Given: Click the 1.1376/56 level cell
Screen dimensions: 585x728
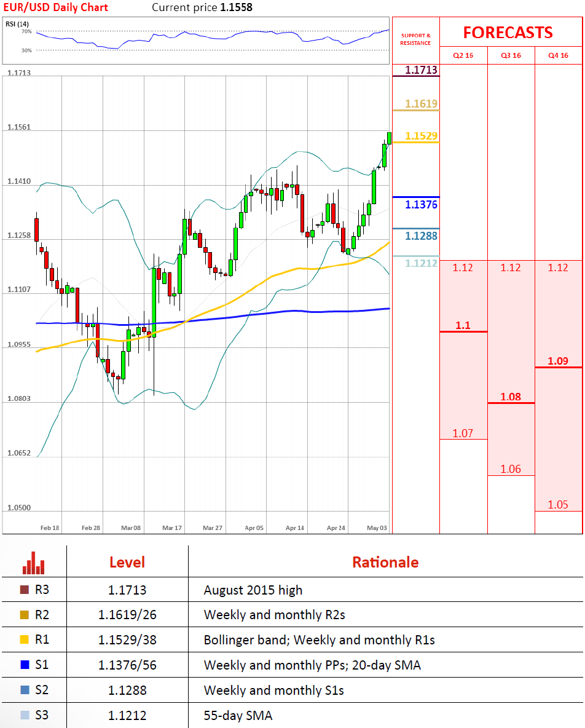Looking at the screenshot, I should pyautogui.click(x=127, y=665).
